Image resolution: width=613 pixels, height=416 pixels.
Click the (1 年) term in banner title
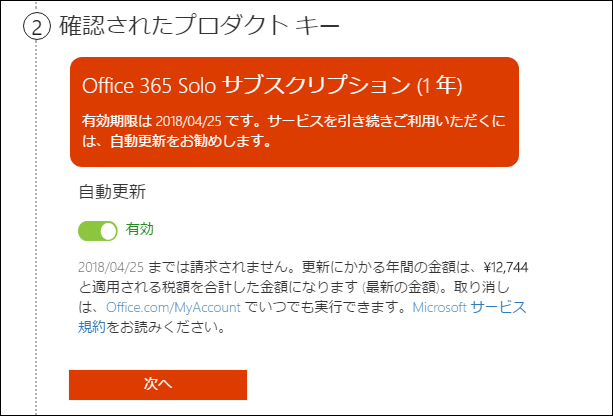click(439, 86)
